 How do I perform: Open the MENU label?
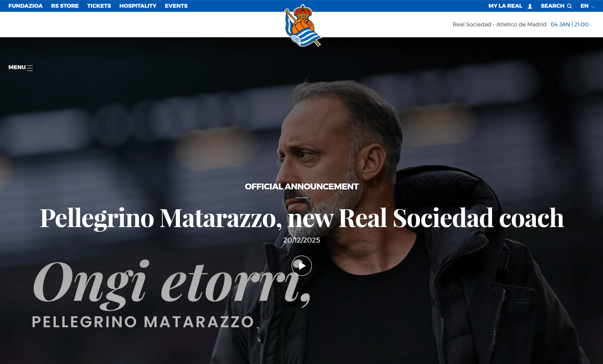[x=17, y=67]
